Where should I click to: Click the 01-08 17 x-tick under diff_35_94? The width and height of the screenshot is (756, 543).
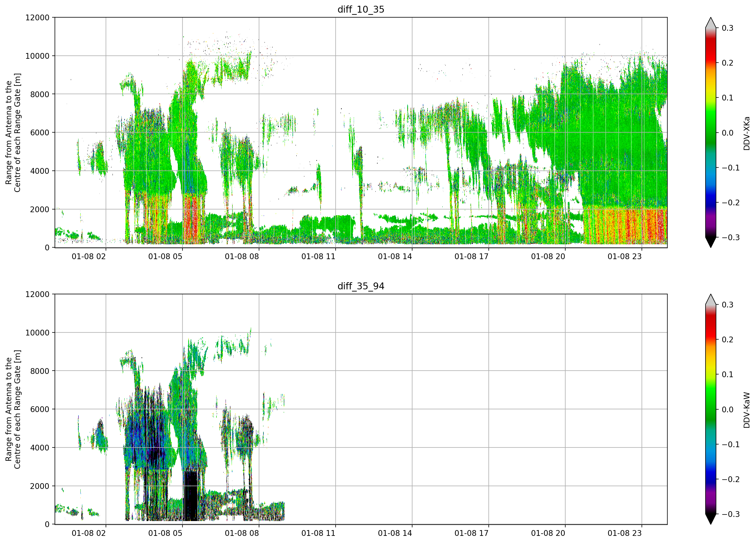(x=471, y=533)
